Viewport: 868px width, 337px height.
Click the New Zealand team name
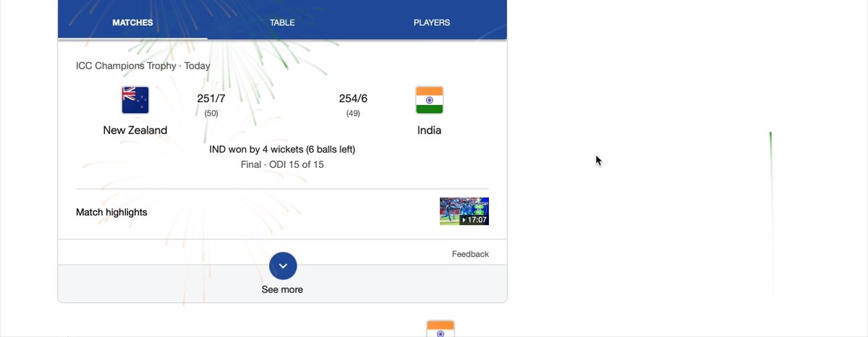point(135,130)
